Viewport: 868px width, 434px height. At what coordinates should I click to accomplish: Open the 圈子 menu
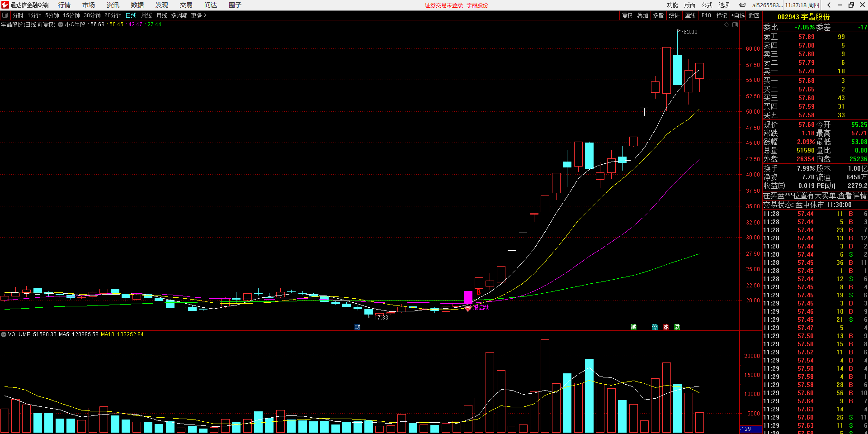click(235, 5)
